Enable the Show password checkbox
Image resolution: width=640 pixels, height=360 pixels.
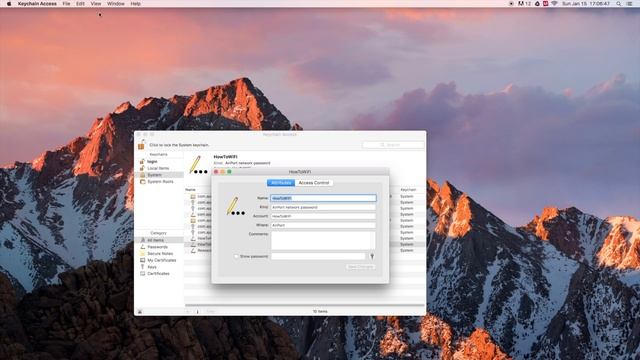point(236,256)
